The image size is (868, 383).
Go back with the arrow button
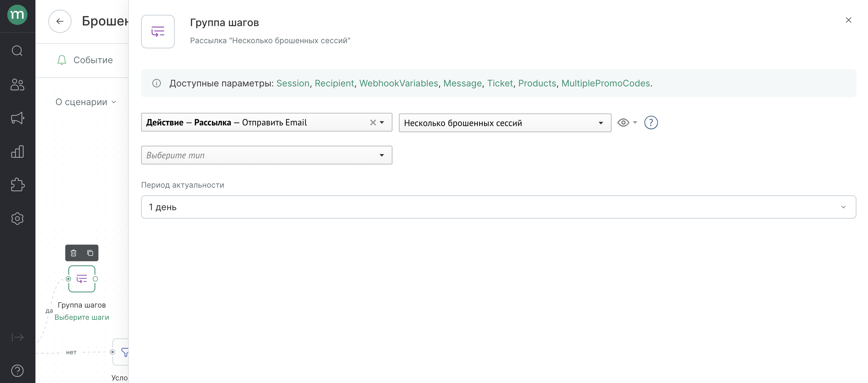coord(60,21)
